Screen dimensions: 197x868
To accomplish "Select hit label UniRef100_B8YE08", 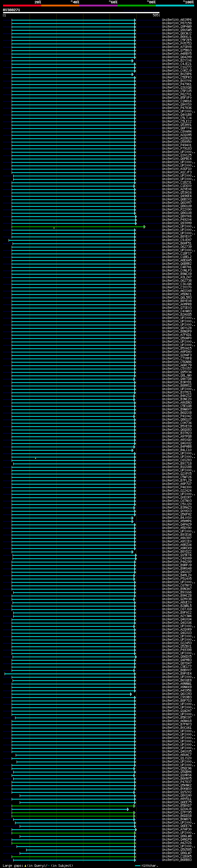I will click(x=177, y=301).
